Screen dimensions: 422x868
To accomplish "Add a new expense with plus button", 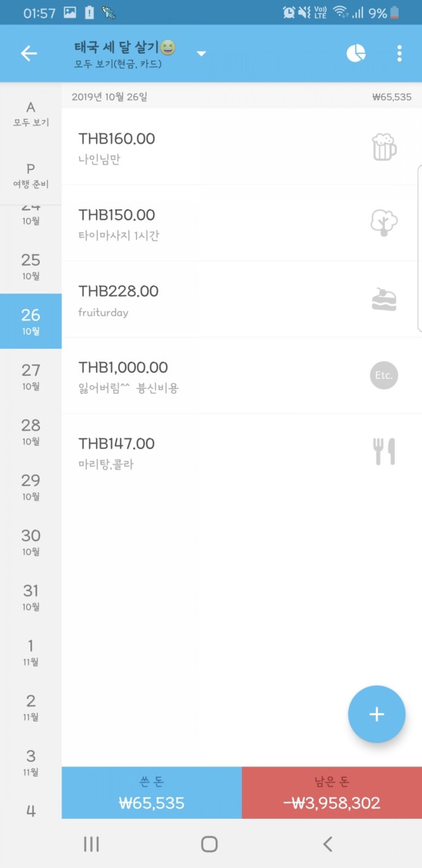I will pyautogui.click(x=377, y=714).
